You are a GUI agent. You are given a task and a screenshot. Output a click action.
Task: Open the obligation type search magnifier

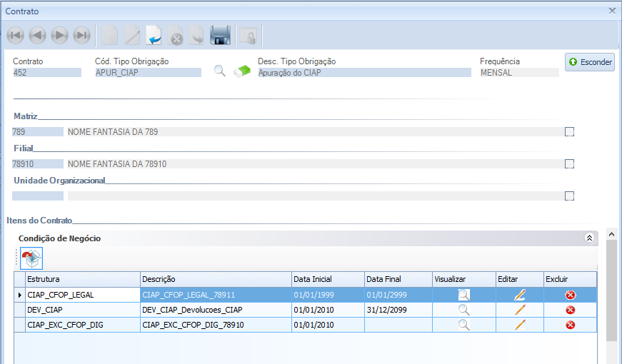point(220,71)
